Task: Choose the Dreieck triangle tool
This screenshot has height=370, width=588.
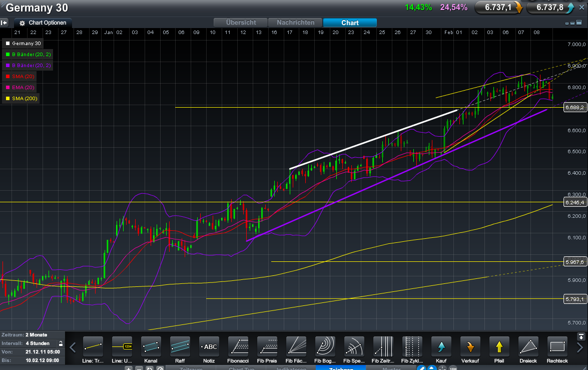Action: click(528, 346)
